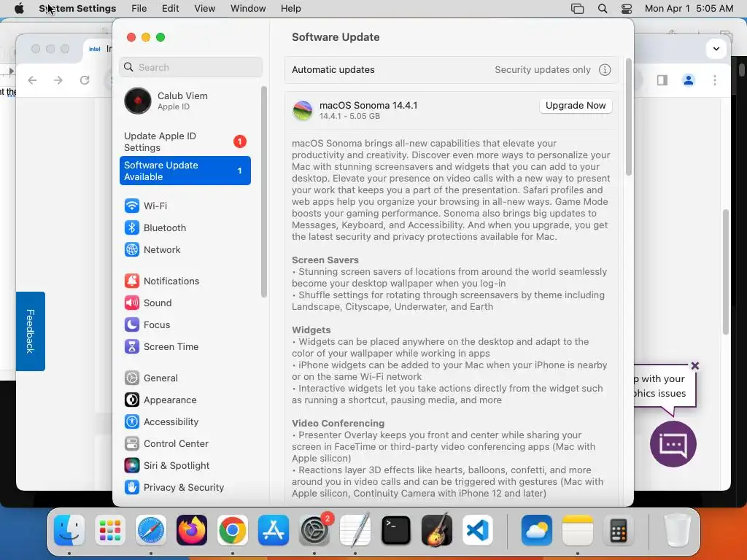The height and width of the screenshot is (560, 747).
Task: Open Google Chrome from the Dock
Action: tap(233, 530)
